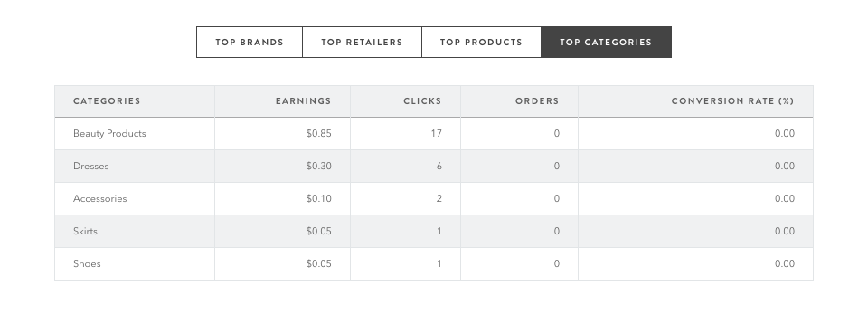This screenshot has height=334, width=868.
Task: Click the $0.10 Accessories earnings cell
Action: [318, 198]
